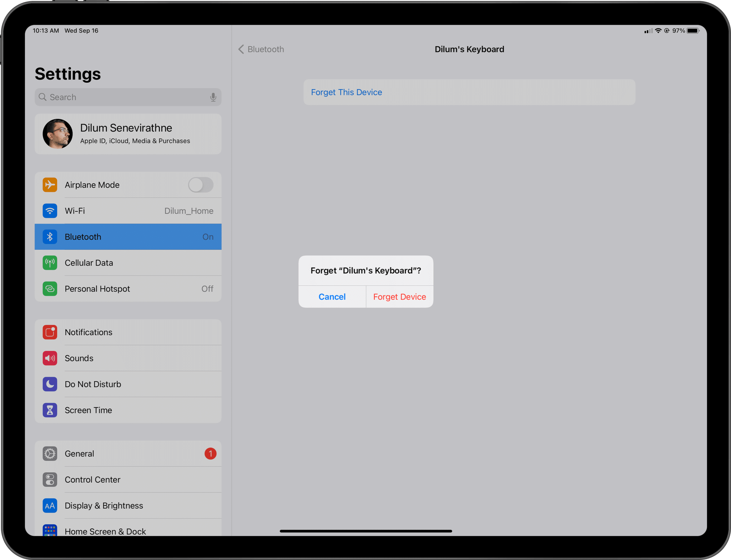The width and height of the screenshot is (731, 560).
Task: Click Forget Device confirmation button
Action: click(400, 296)
